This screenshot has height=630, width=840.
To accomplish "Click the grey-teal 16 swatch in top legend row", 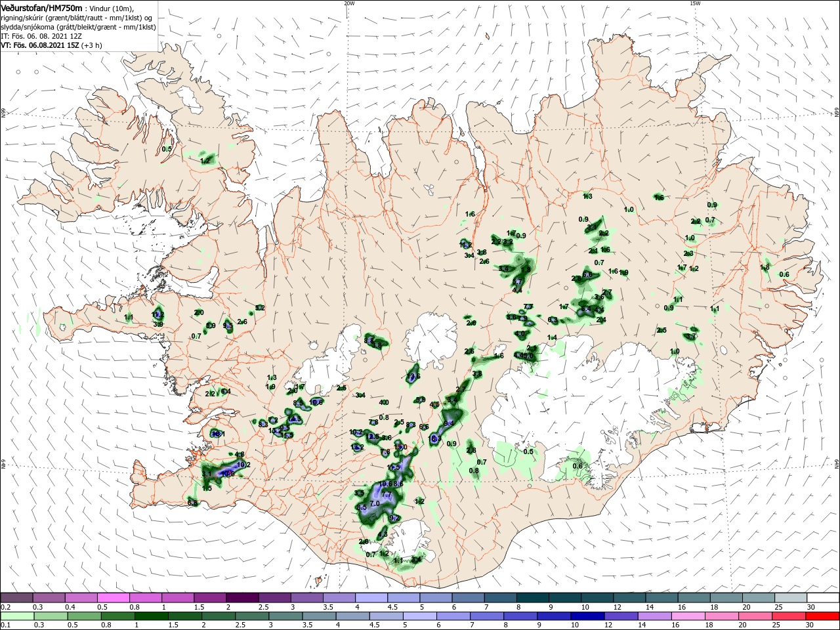I will coord(694,598).
